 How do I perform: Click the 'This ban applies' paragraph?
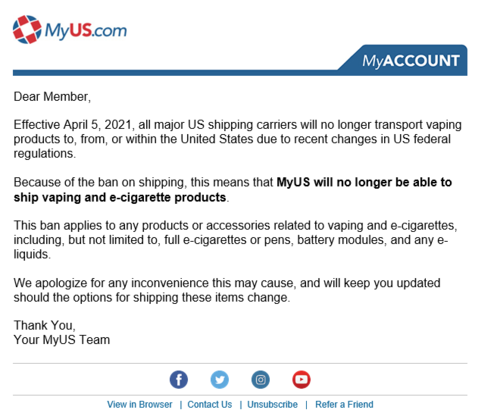(x=235, y=240)
